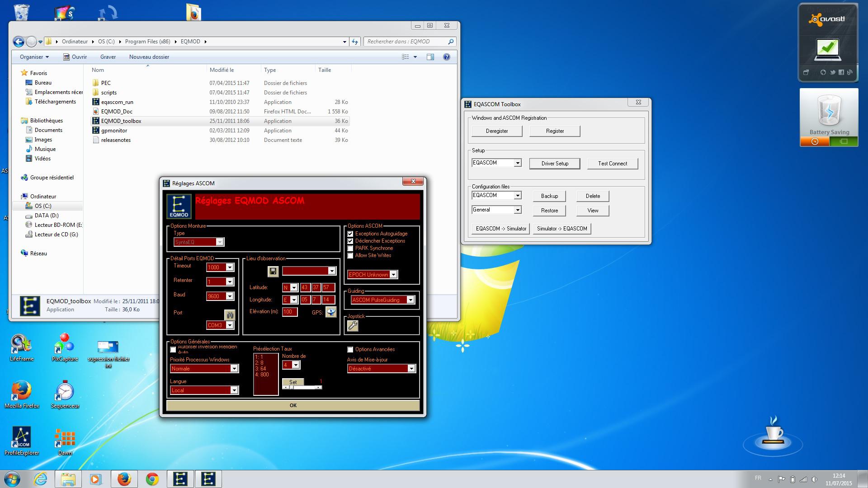Enable the PARK Synchrone checkbox
The height and width of the screenshot is (488, 868).
coord(350,249)
